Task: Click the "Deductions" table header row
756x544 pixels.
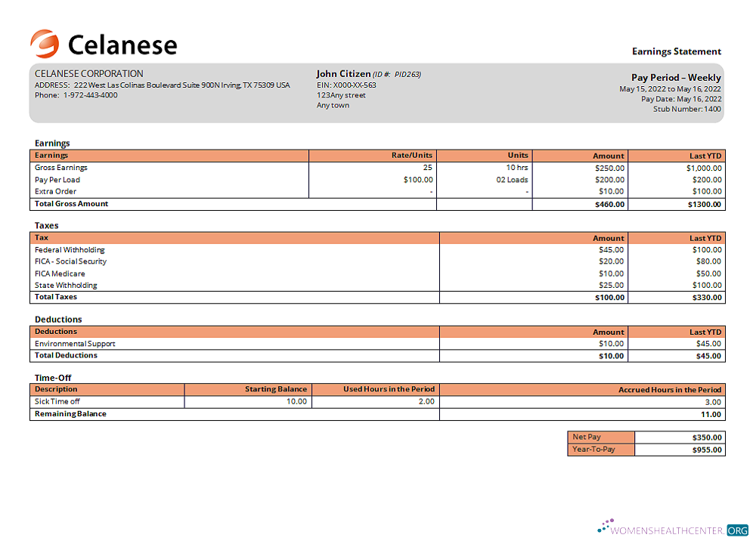Action: pyautogui.click(x=227, y=332)
